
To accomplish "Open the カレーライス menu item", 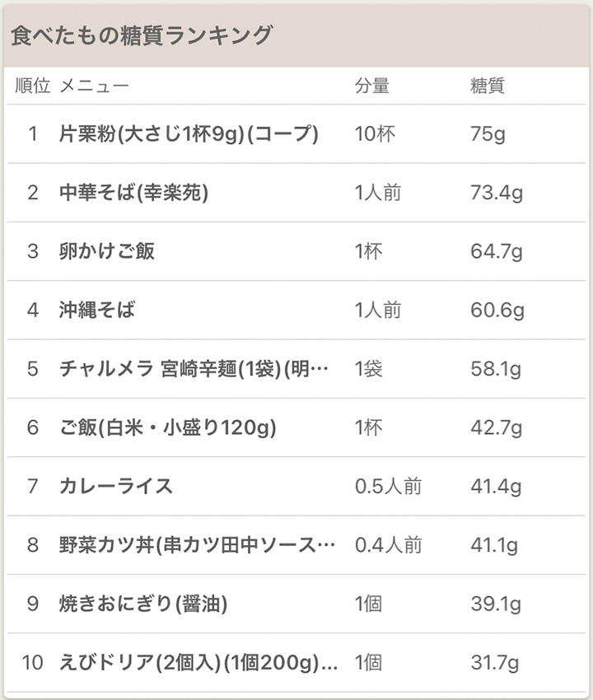I will (x=296, y=486).
